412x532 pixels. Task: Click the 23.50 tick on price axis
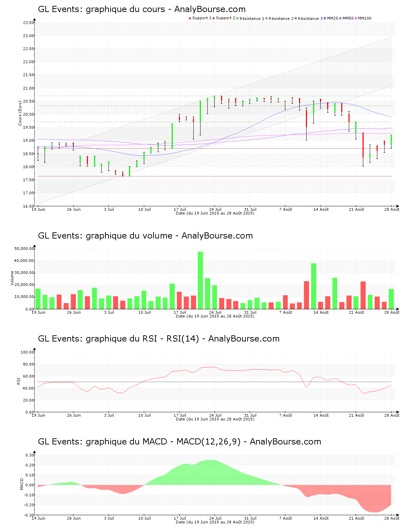pos(28,23)
